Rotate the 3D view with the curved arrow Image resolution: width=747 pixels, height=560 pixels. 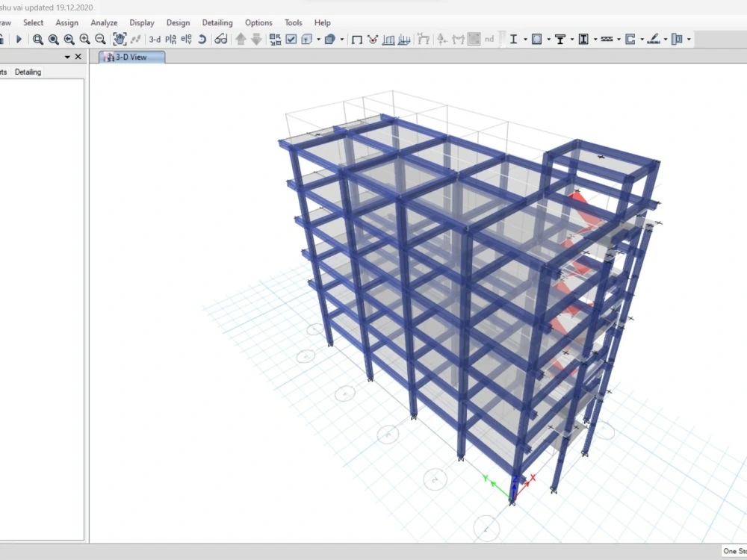coord(202,39)
